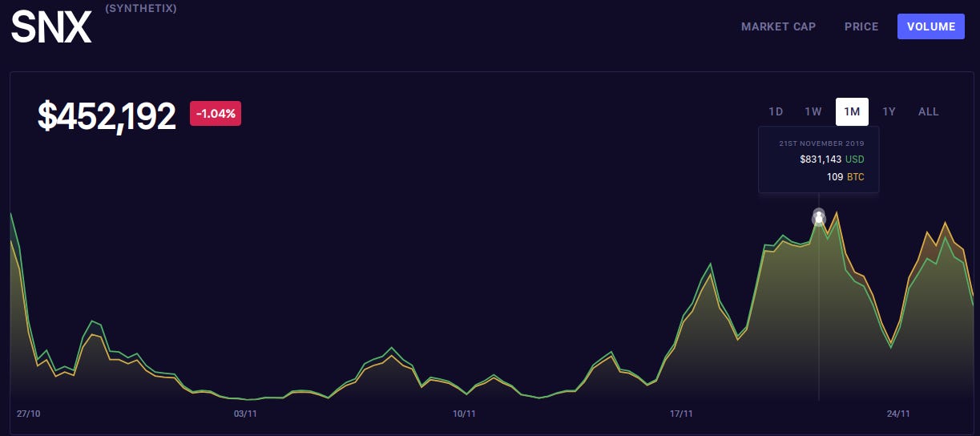Select the 1D time range
The height and width of the screenshot is (436, 980).
pos(776,111)
